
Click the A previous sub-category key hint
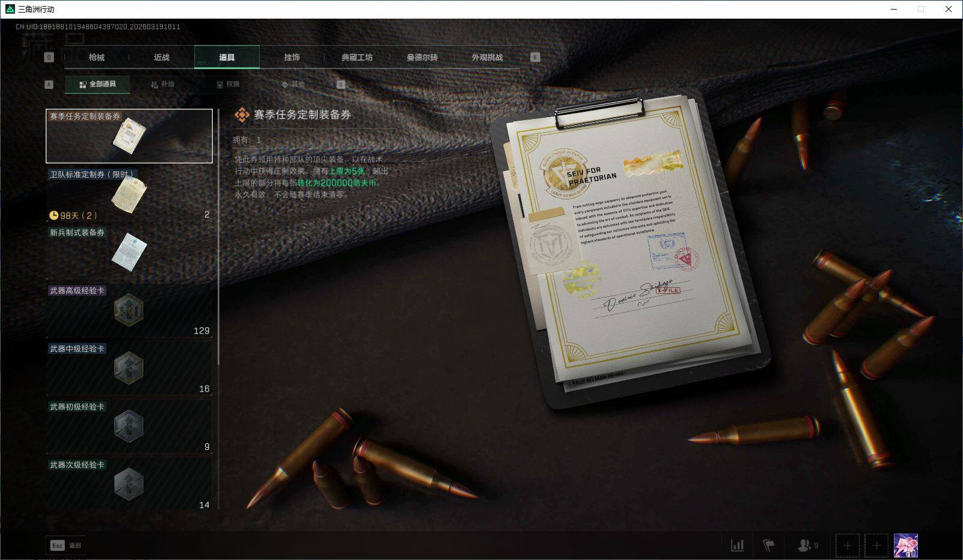coord(49,85)
